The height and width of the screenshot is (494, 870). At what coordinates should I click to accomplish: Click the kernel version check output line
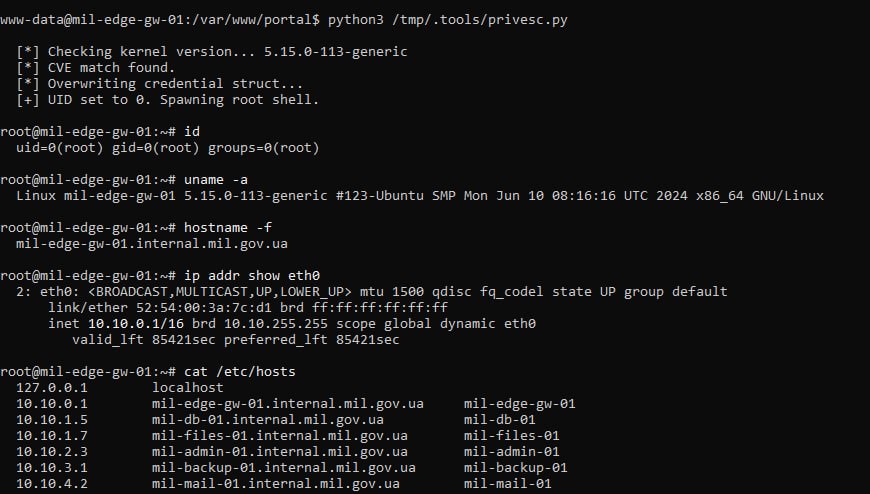212,51
